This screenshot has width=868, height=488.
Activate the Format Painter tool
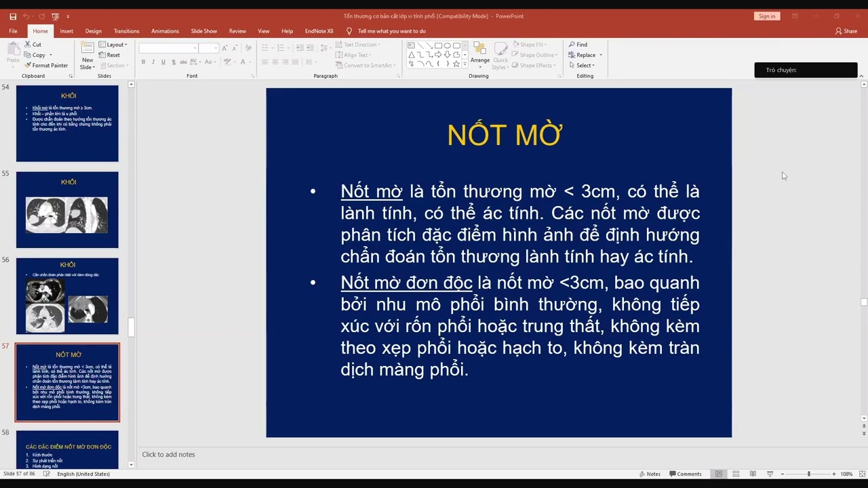click(45, 65)
